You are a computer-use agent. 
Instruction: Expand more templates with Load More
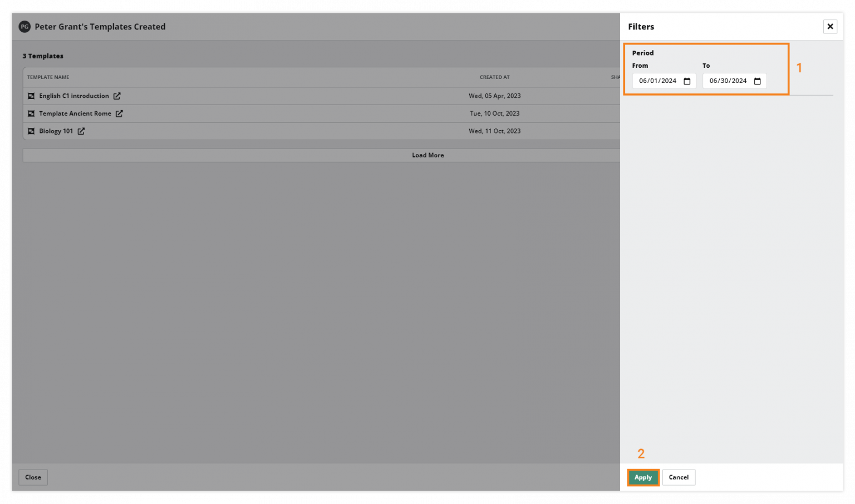[x=428, y=155]
